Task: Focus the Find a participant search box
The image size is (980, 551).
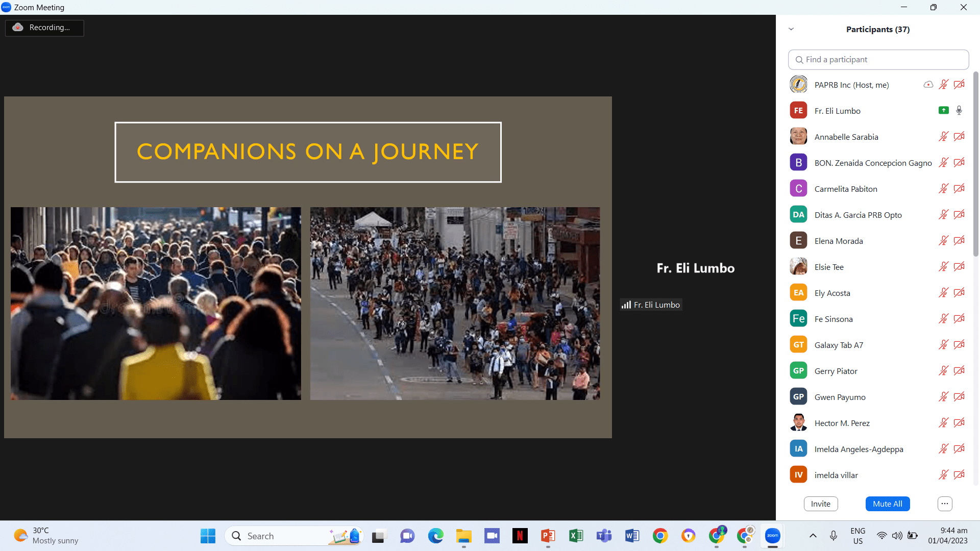Action: (x=878, y=60)
